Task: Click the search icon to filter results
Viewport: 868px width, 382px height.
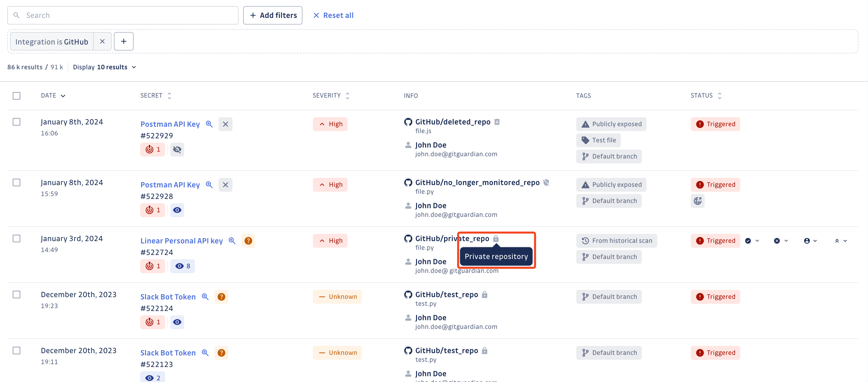Action: 16,15
